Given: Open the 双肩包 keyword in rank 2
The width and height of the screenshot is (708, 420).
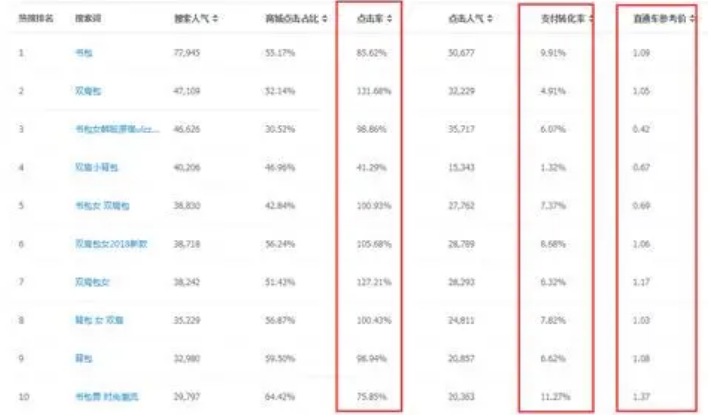Looking at the screenshot, I should tap(88, 91).
